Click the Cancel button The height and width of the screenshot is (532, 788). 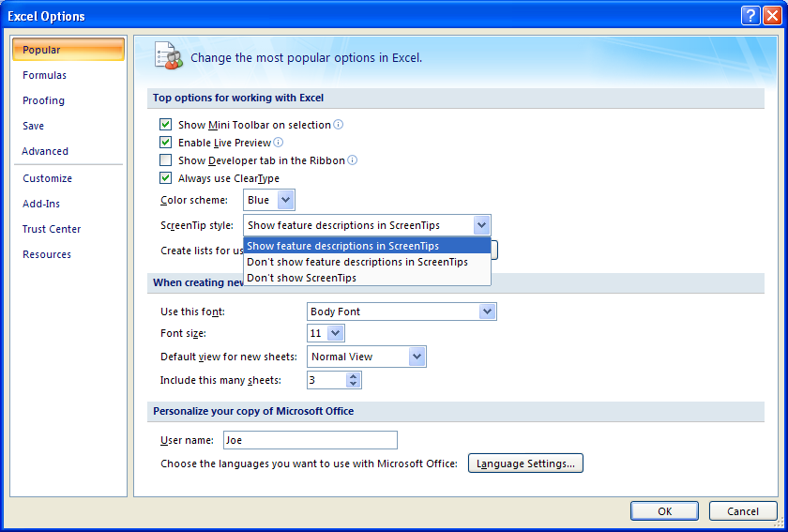point(743,510)
